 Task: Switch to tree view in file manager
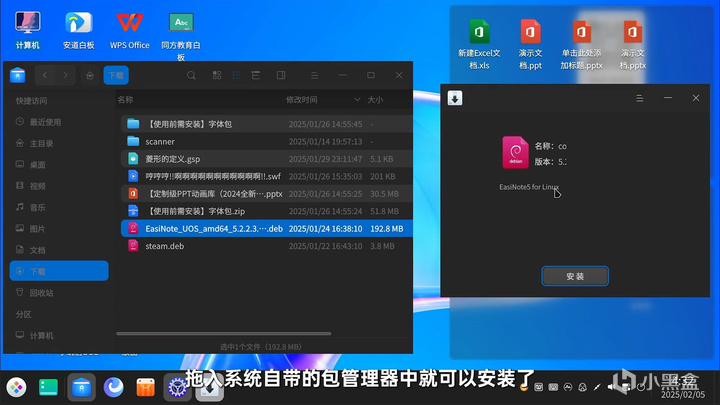(x=256, y=75)
